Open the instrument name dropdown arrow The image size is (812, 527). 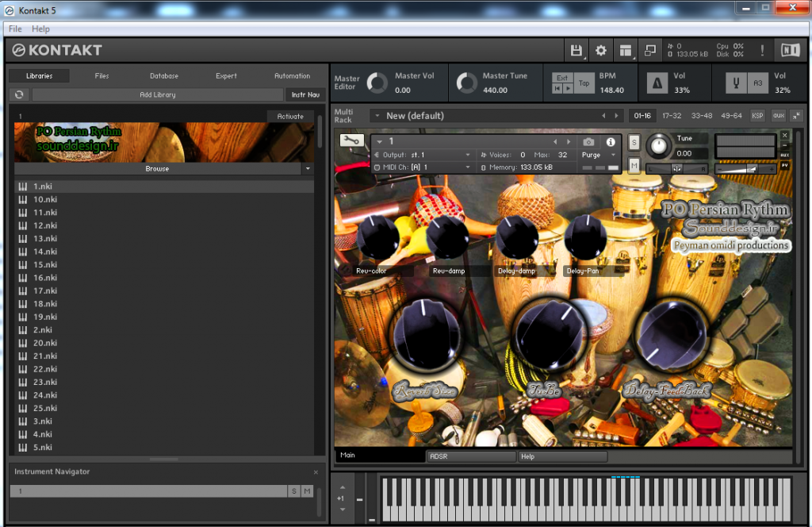pos(380,141)
